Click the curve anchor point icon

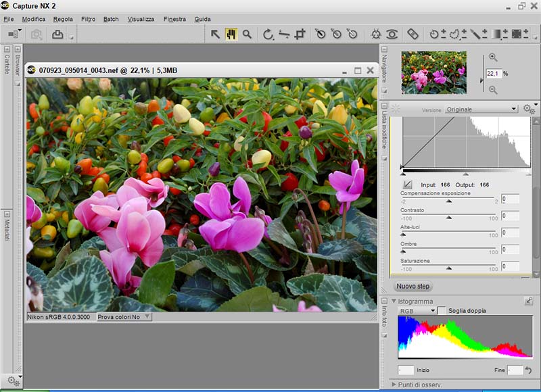point(408,185)
